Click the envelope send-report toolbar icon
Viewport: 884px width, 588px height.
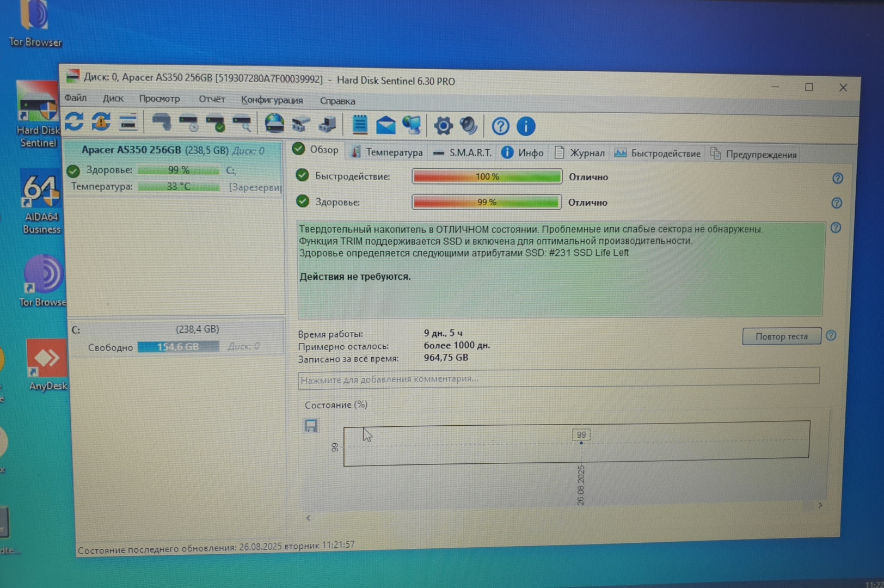(x=385, y=125)
